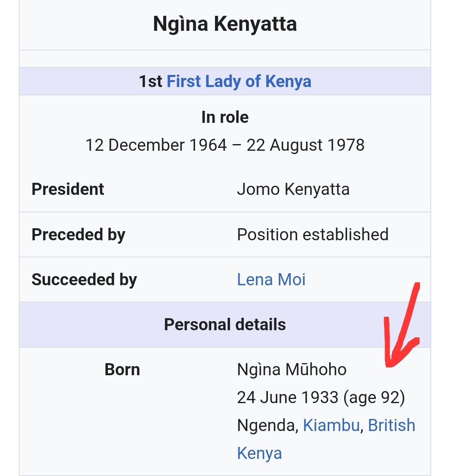The width and height of the screenshot is (450, 476).
Task: Click the '(age 92)' text
Action: pos(374,397)
